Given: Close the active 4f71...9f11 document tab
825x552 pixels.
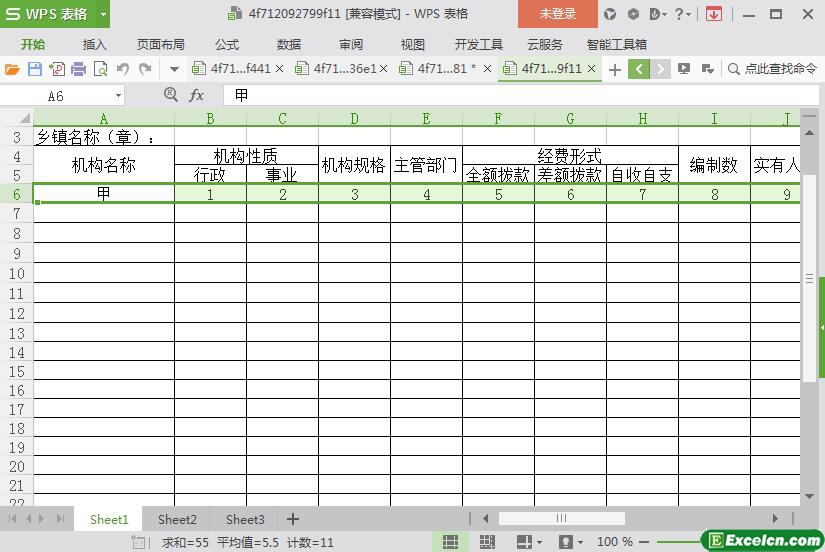Looking at the screenshot, I should 591,68.
